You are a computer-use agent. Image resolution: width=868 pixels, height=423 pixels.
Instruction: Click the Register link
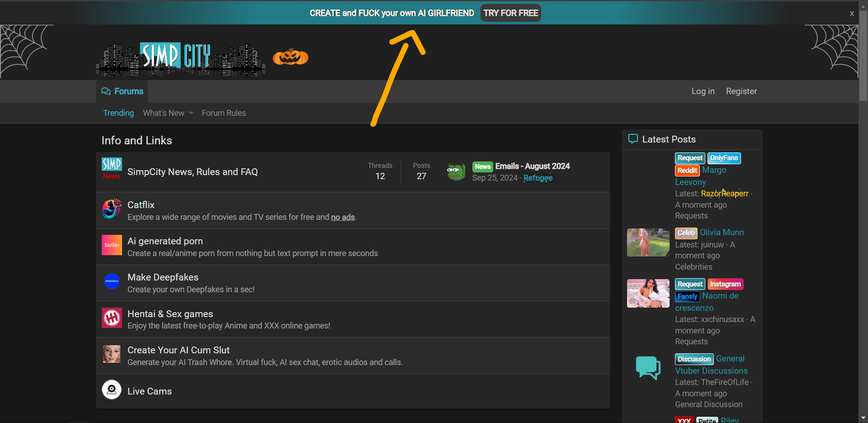pos(741,91)
